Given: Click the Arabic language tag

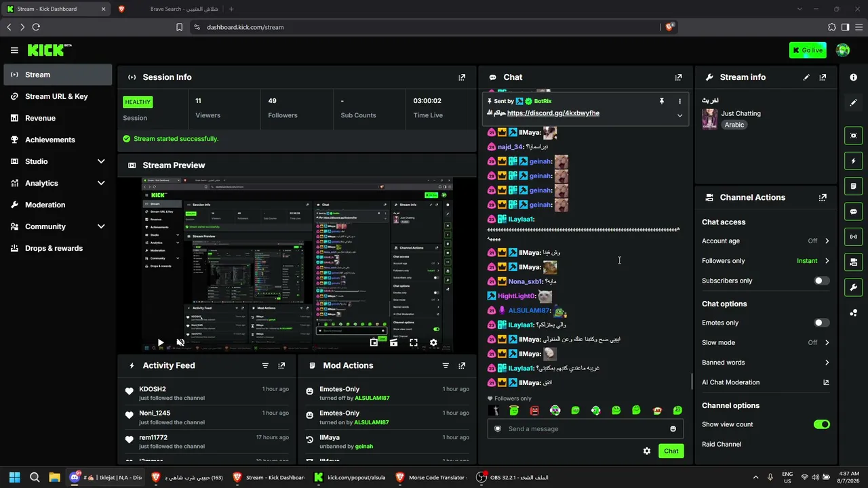Looking at the screenshot, I should click(734, 125).
